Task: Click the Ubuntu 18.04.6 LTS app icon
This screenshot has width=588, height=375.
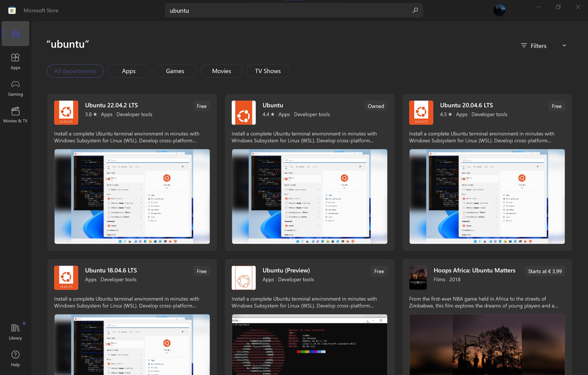Action: [66, 278]
